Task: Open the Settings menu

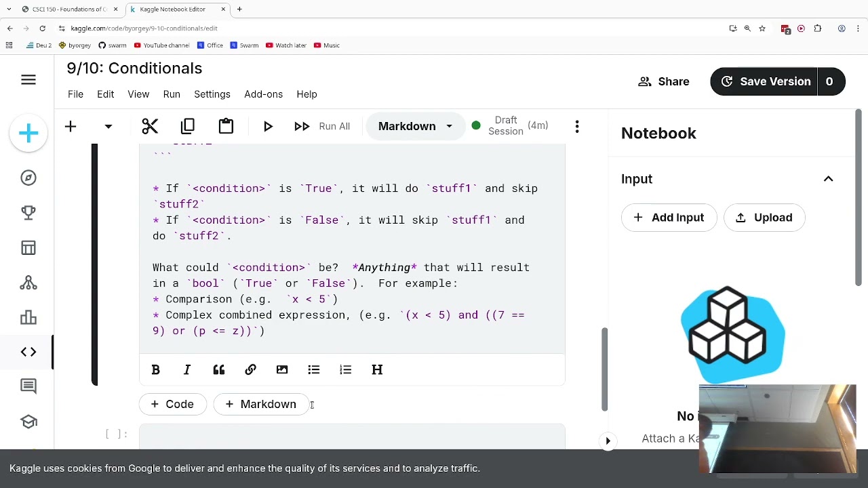Action: tap(212, 94)
